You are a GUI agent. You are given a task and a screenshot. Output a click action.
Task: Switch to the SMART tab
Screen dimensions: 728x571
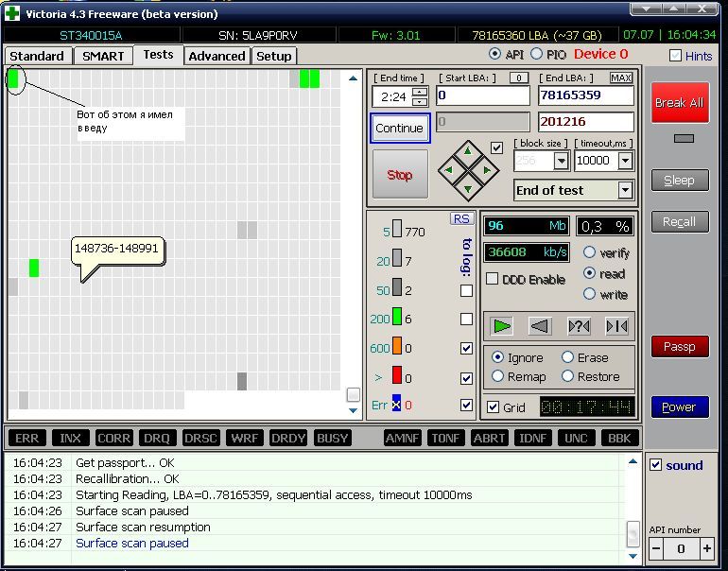(103, 56)
